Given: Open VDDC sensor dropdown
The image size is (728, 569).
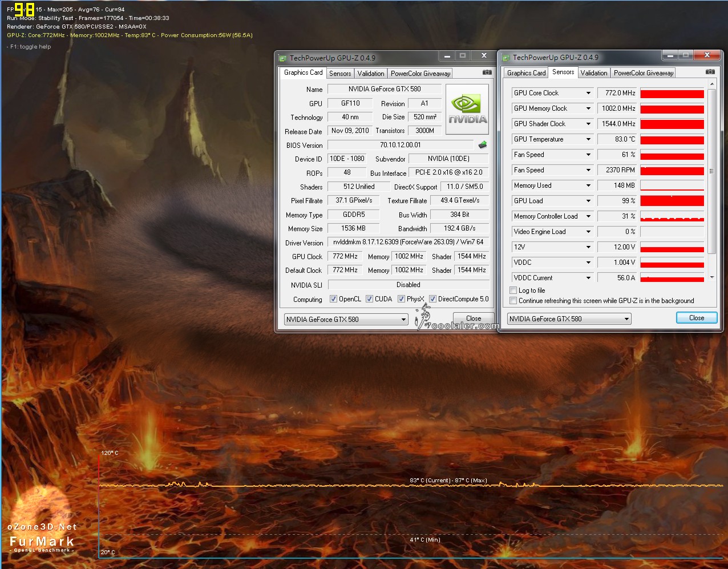Looking at the screenshot, I should [x=588, y=263].
